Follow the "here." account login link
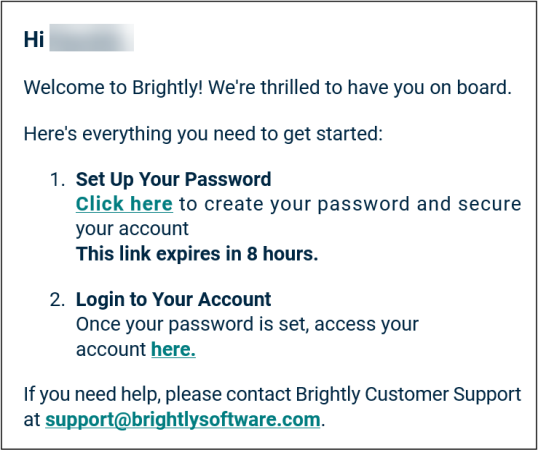This screenshot has height=450, width=538. click(173, 350)
